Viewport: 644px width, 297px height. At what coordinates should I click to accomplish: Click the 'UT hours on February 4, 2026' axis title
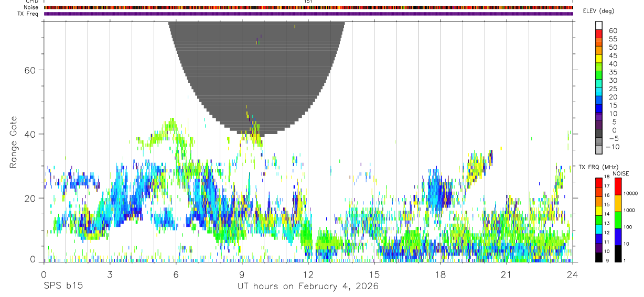click(x=308, y=287)
